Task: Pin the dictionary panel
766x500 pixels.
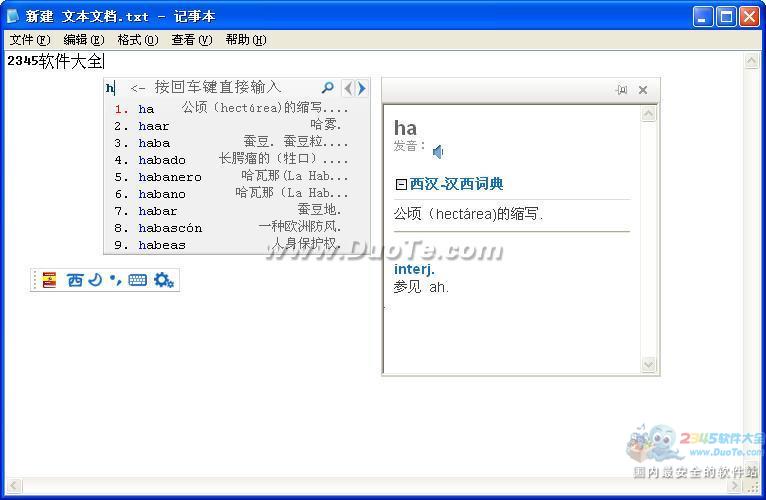Action: [621, 90]
